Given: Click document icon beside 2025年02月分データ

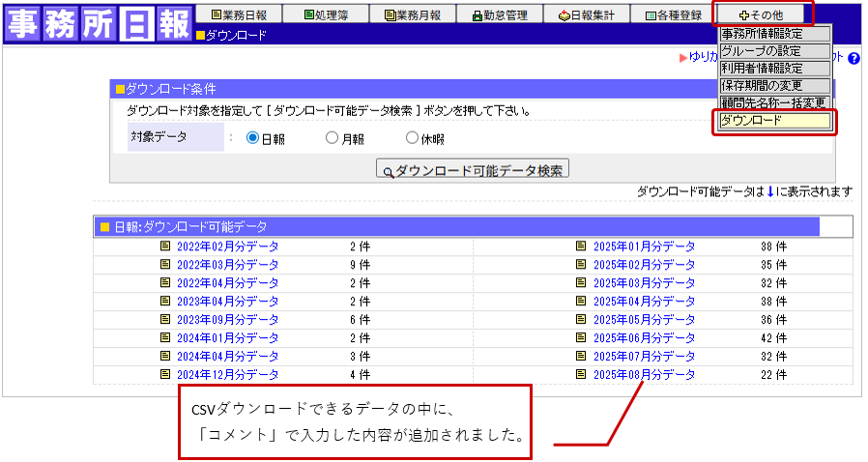Looking at the screenshot, I should click(581, 264).
